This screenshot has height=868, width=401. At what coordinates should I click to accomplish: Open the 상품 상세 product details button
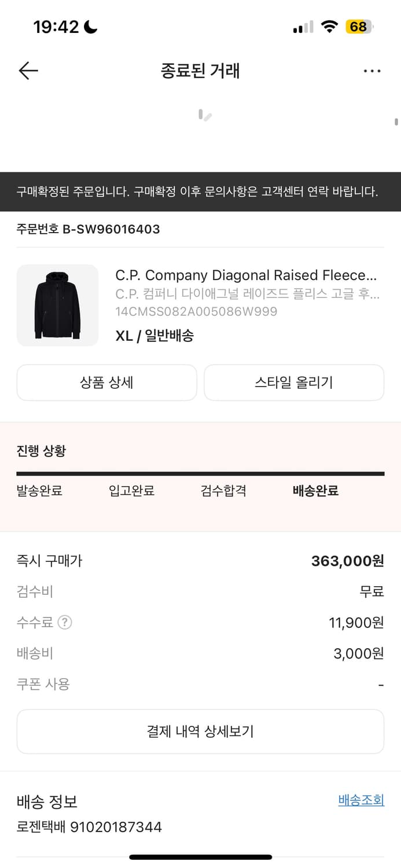coord(106,382)
